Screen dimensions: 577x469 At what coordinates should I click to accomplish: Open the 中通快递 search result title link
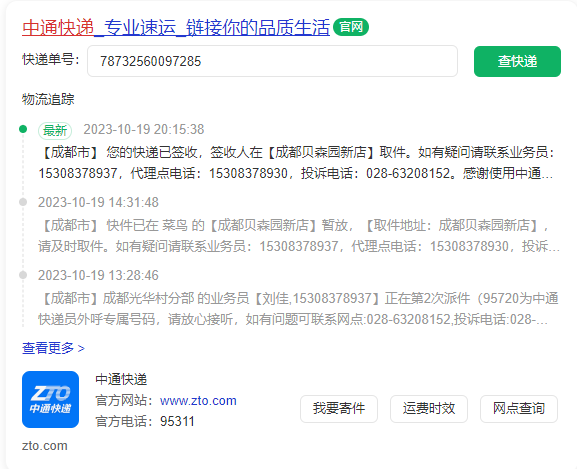[176, 28]
